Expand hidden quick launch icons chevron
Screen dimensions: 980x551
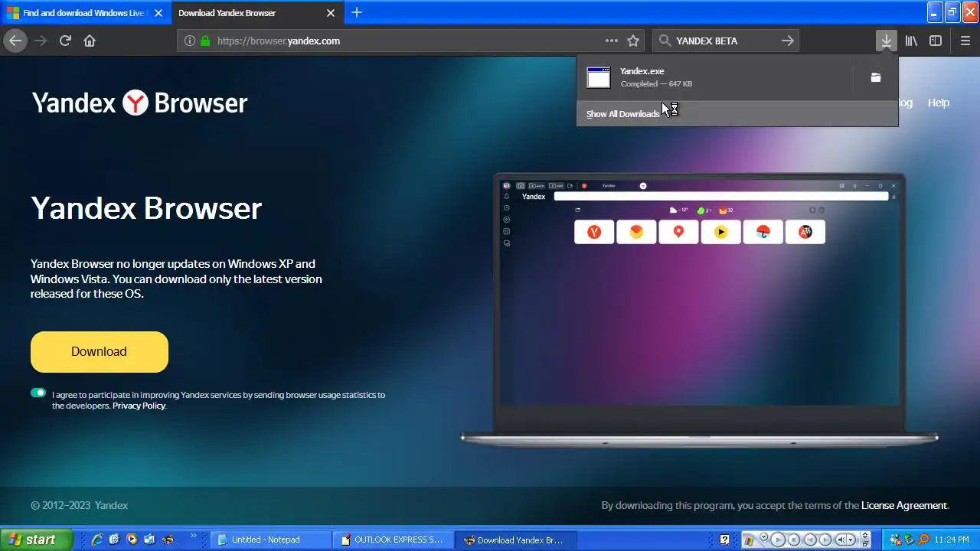pos(193,536)
